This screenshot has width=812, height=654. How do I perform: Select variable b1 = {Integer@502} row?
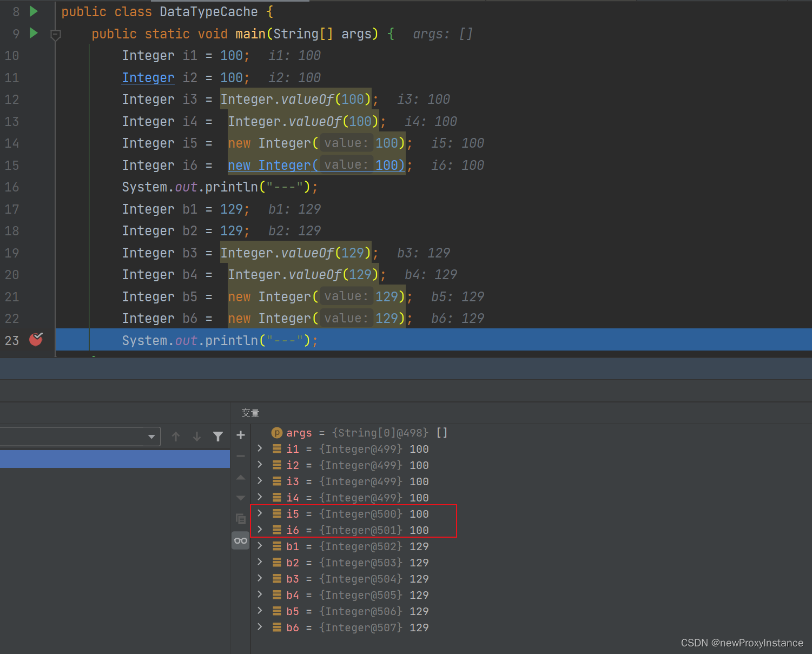pos(358,546)
